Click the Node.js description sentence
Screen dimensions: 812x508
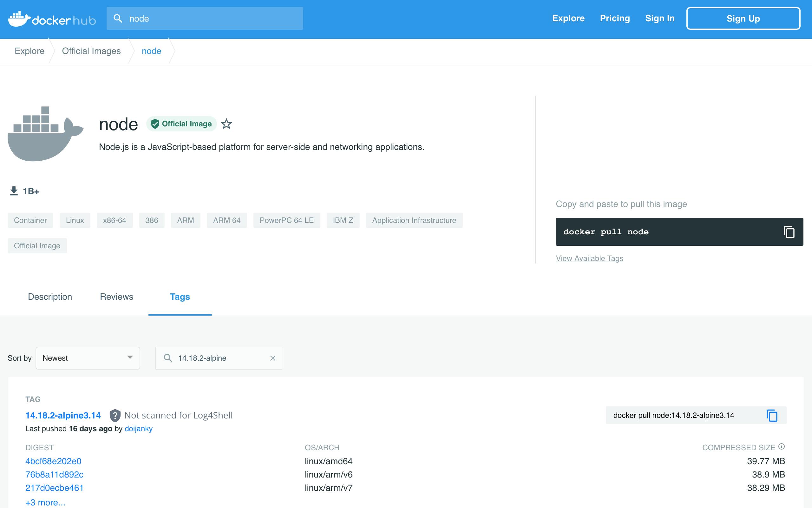(x=261, y=147)
